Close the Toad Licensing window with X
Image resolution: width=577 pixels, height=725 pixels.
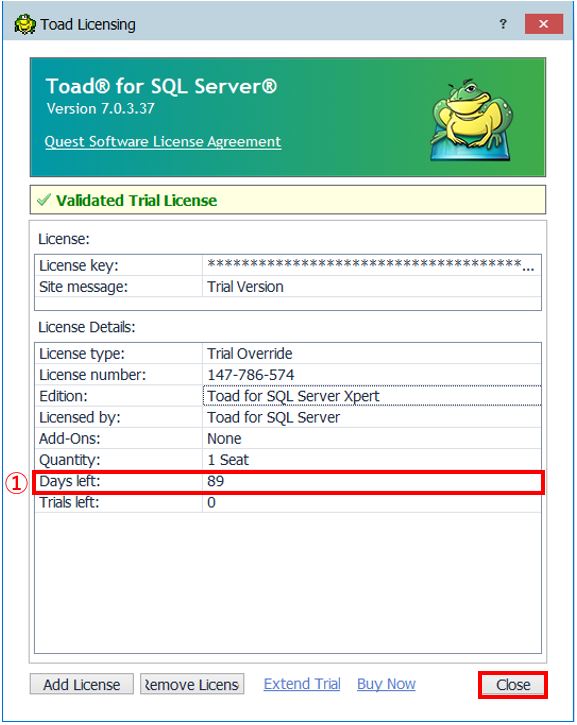tap(544, 24)
